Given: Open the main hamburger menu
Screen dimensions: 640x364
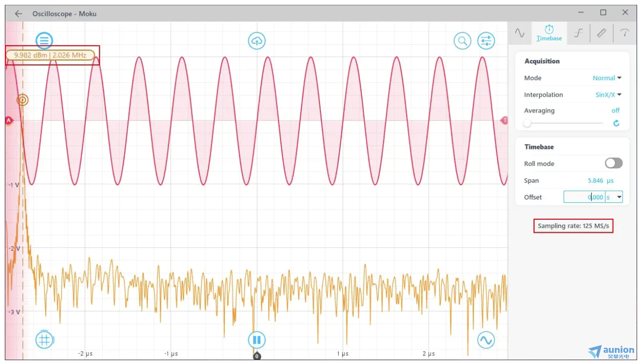Looking at the screenshot, I should (x=44, y=41).
